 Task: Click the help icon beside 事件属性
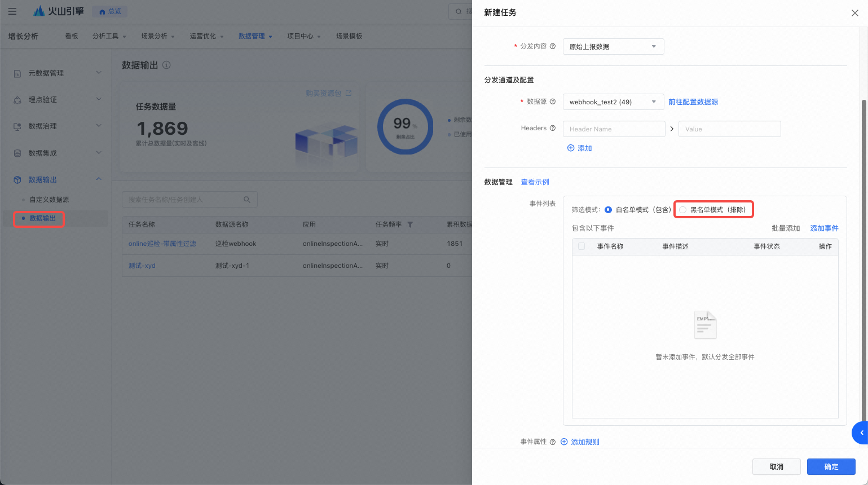coord(553,442)
